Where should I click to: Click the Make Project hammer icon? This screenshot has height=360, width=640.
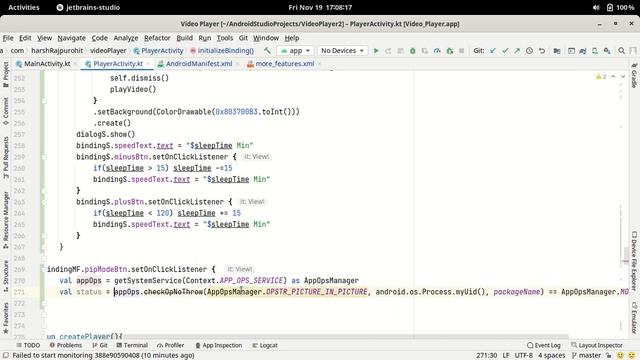pos(267,51)
